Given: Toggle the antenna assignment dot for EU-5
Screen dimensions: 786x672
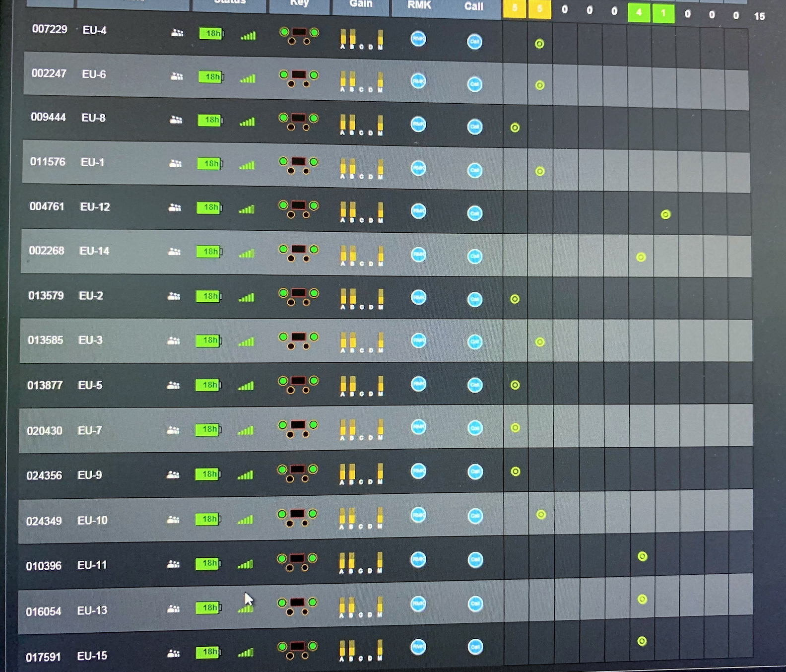Looking at the screenshot, I should click(515, 385).
